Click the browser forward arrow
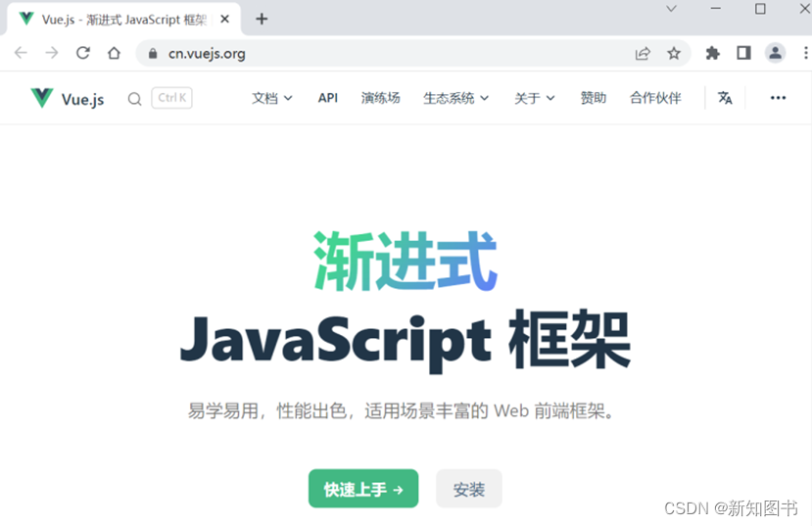The height and width of the screenshot is (526, 812). pyautogui.click(x=52, y=53)
